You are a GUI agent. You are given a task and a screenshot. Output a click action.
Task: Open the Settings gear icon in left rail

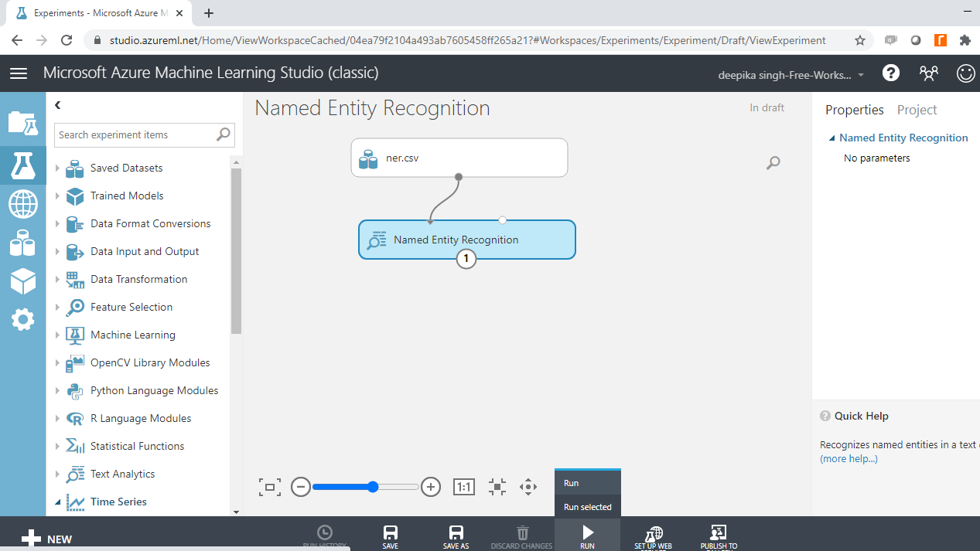(22, 319)
